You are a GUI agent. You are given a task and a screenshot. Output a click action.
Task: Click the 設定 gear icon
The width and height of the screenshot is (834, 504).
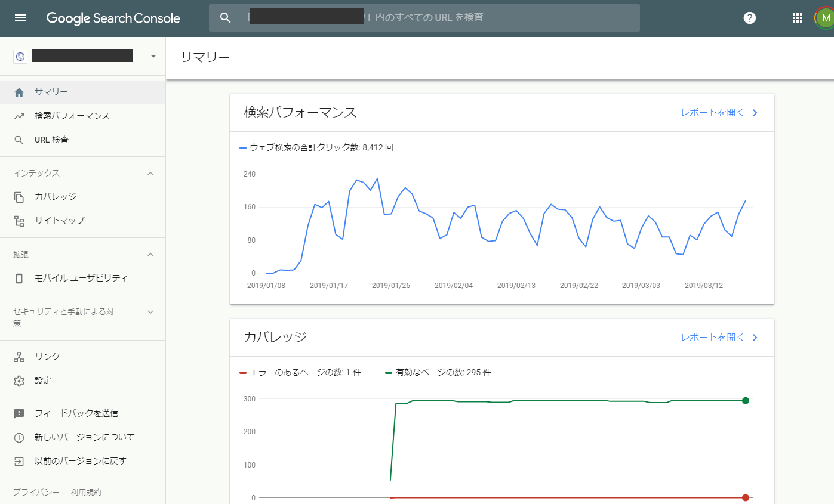click(19, 381)
